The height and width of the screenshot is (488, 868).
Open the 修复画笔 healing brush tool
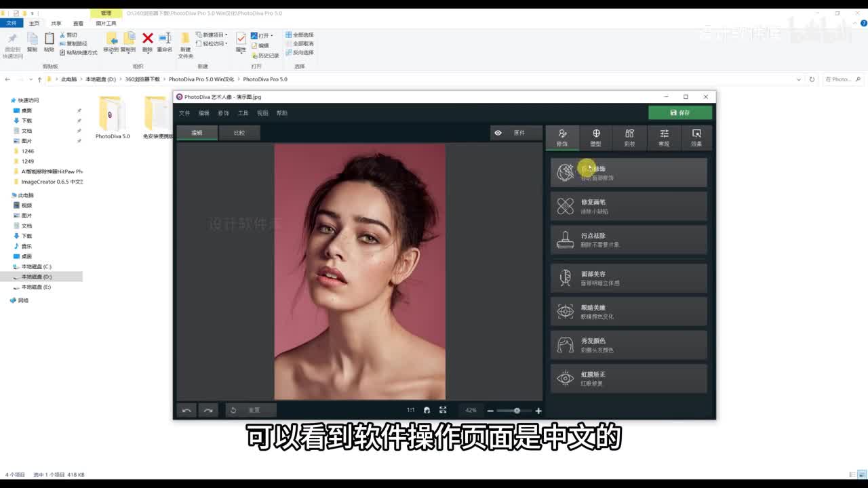click(x=628, y=206)
